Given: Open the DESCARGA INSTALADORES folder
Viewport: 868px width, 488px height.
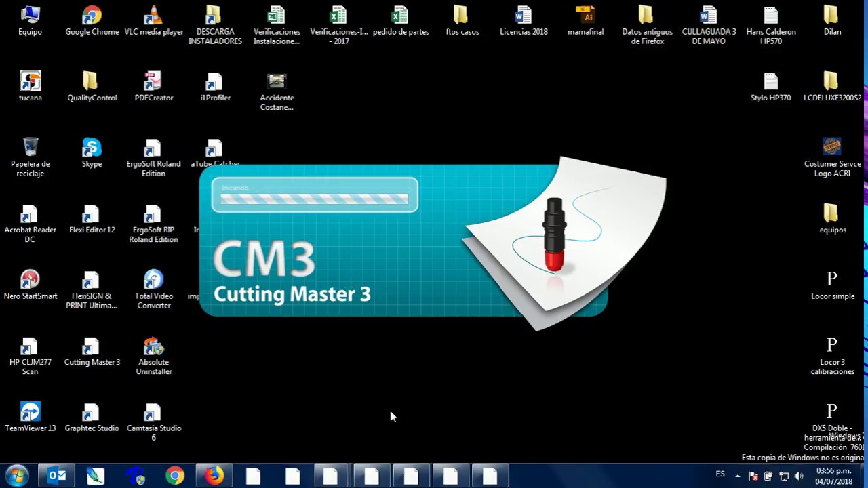Looking at the screenshot, I should point(215,26).
